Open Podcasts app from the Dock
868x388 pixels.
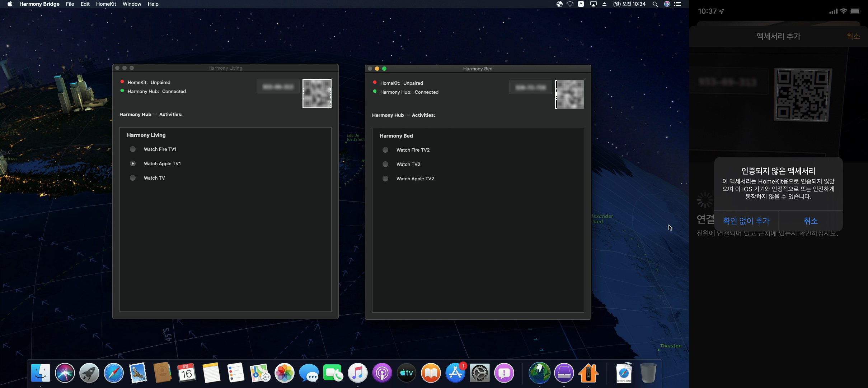tap(382, 373)
